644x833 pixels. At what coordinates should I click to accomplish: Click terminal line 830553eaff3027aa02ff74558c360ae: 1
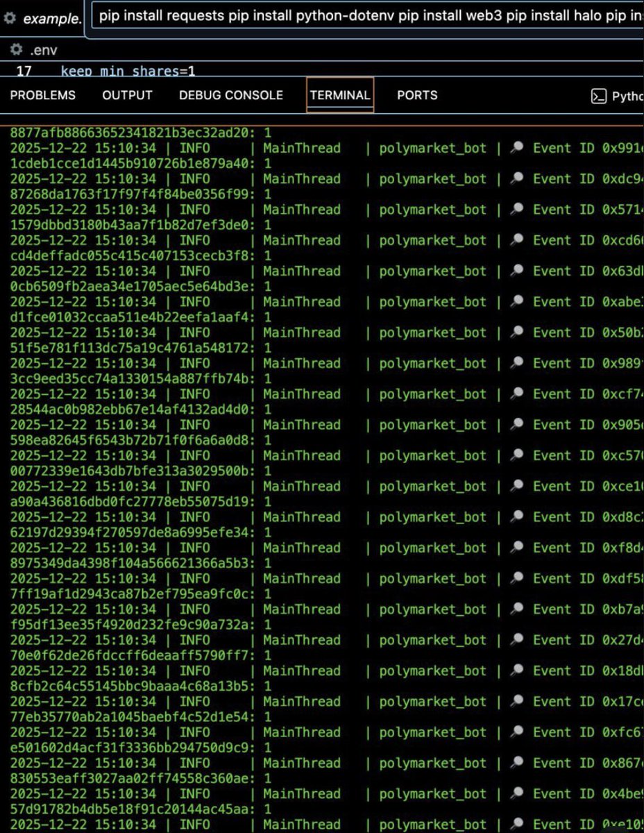coord(141,779)
